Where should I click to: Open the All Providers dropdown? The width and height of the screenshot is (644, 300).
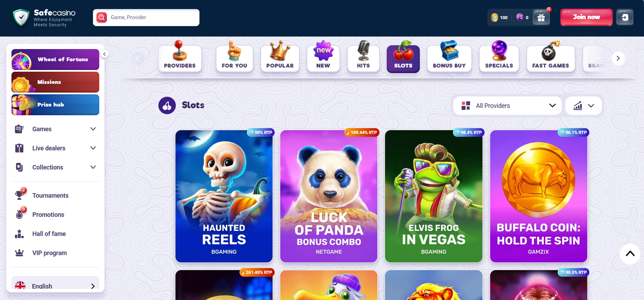(507, 106)
